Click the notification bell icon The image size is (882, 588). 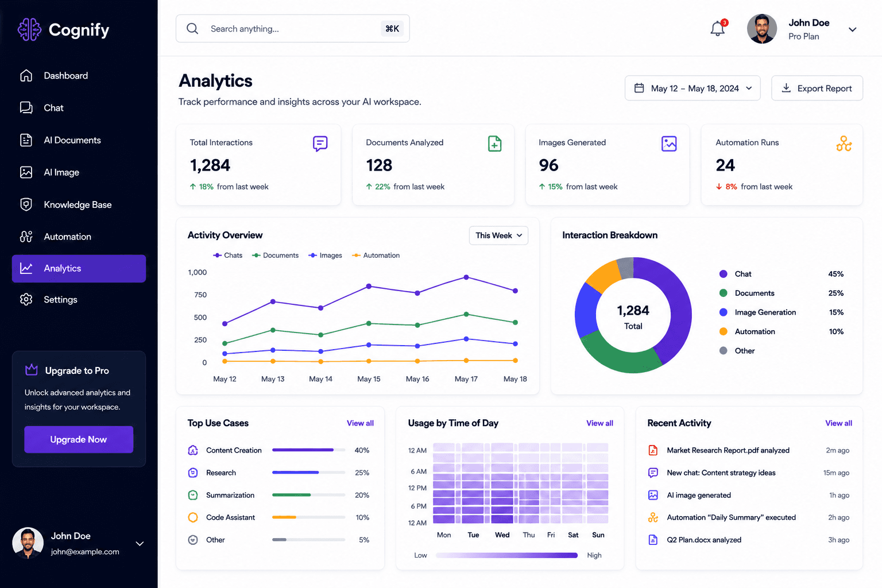718,28
